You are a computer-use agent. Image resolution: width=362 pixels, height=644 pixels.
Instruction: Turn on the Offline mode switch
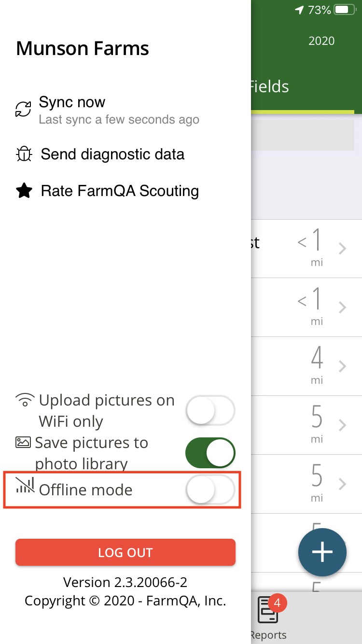click(x=210, y=490)
